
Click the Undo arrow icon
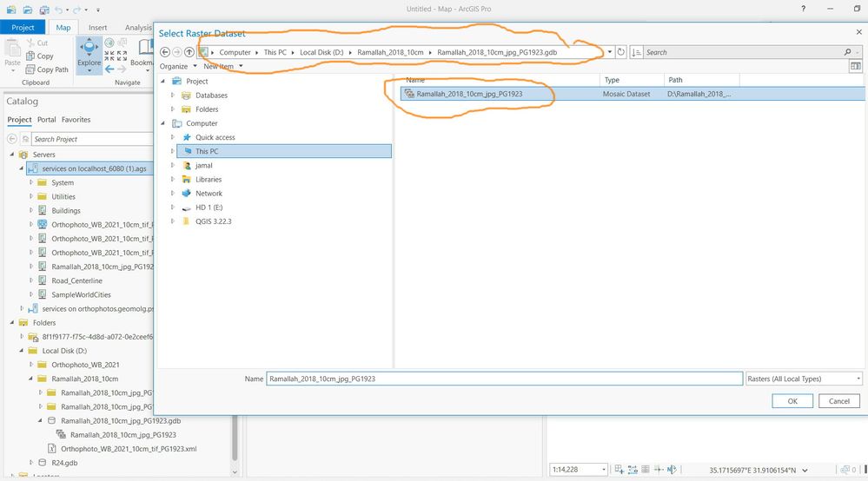tap(59, 10)
